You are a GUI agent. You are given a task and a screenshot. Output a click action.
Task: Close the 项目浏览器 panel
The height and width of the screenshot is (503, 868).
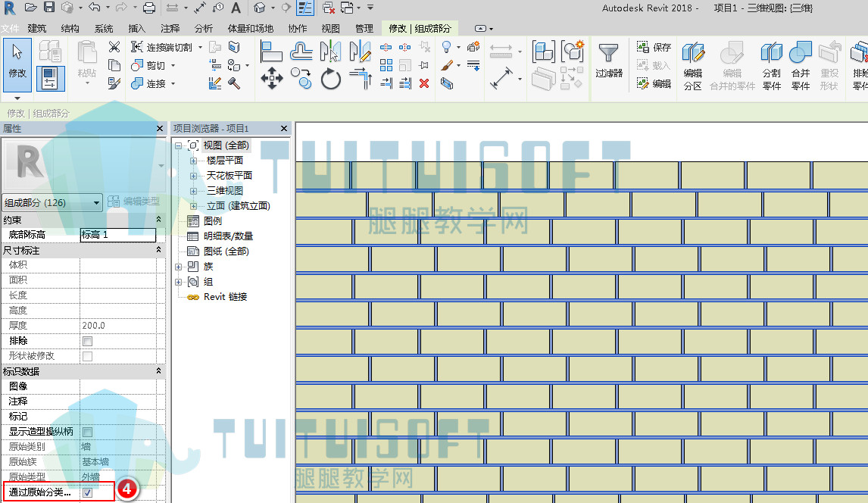(x=284, y=128)
